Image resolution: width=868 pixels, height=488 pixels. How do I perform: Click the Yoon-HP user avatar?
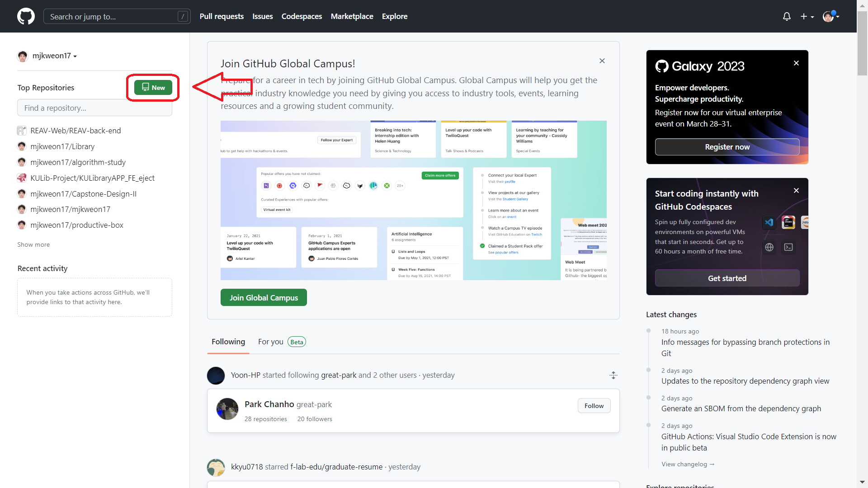(216, 375)
